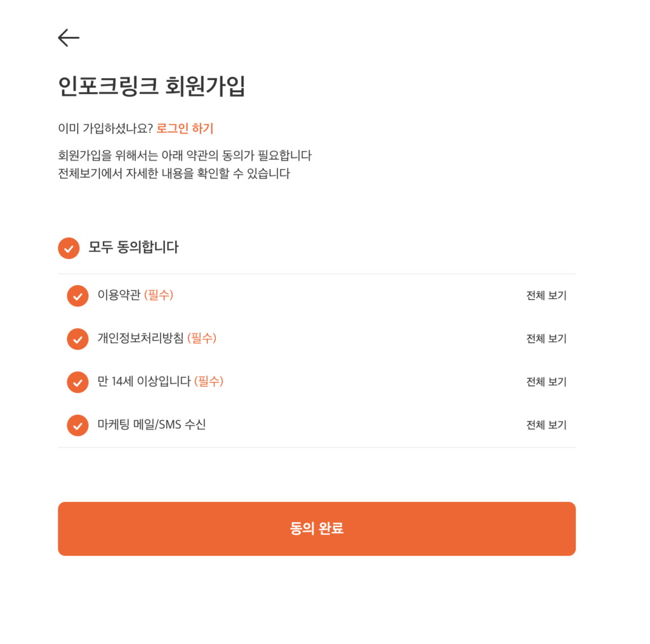Disable 마케팅 메일/SMS 수신 check circle
The width and height of the screenshot is (650, 644).
tap(77, 426)
